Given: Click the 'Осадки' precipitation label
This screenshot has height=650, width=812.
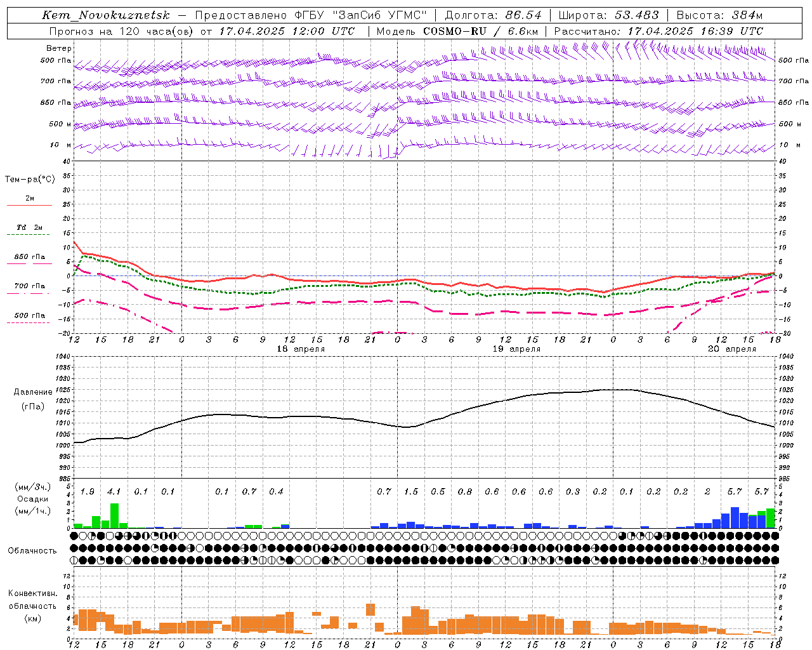Looking at the screenshot, I should (x=32, y=499).
